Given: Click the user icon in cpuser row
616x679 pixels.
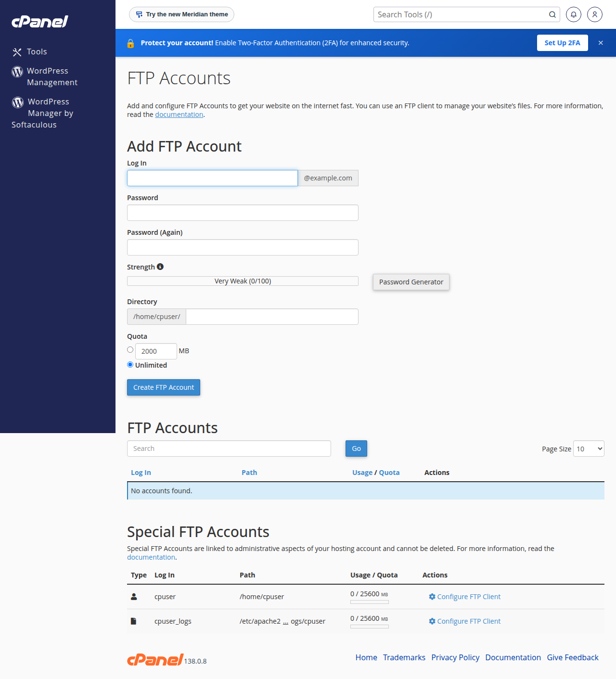Looking at the screenshot, I should (x=134, y=597).
